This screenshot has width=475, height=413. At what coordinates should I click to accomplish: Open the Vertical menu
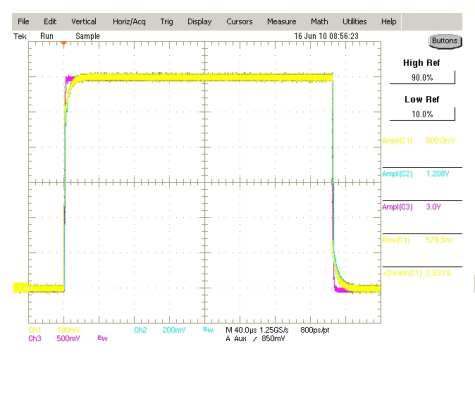pos(84,22)
